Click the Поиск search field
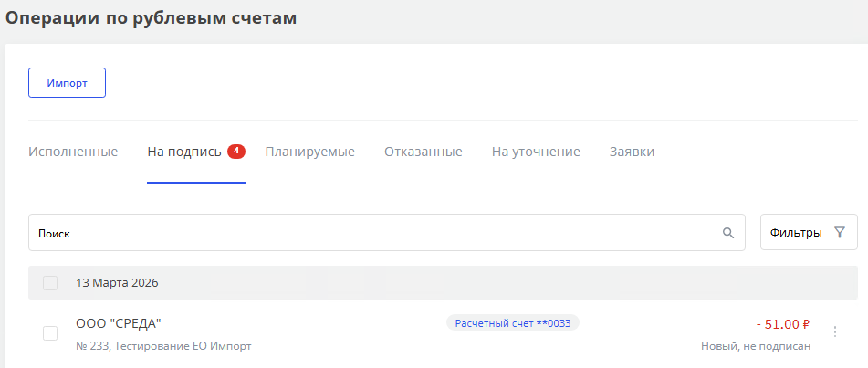Screen dimensions: 868x368 pos(386,233)
